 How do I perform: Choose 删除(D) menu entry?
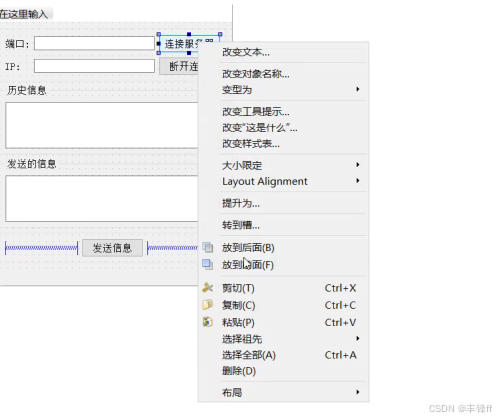pos(284,371)
